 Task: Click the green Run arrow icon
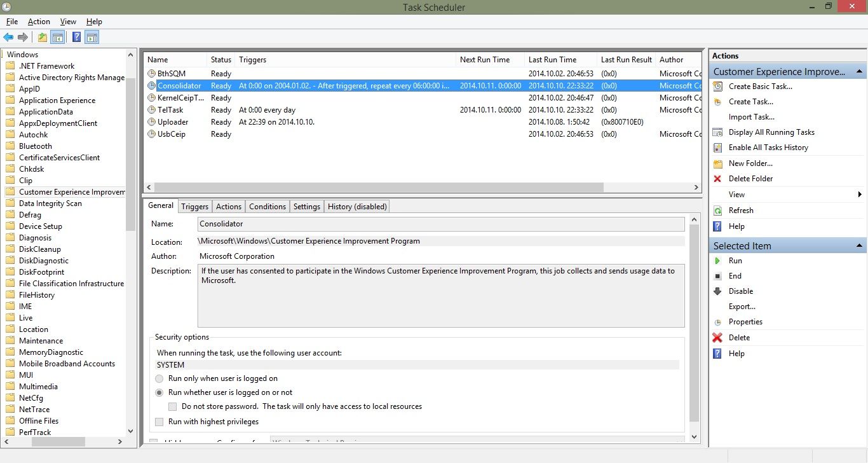(718, 261)
